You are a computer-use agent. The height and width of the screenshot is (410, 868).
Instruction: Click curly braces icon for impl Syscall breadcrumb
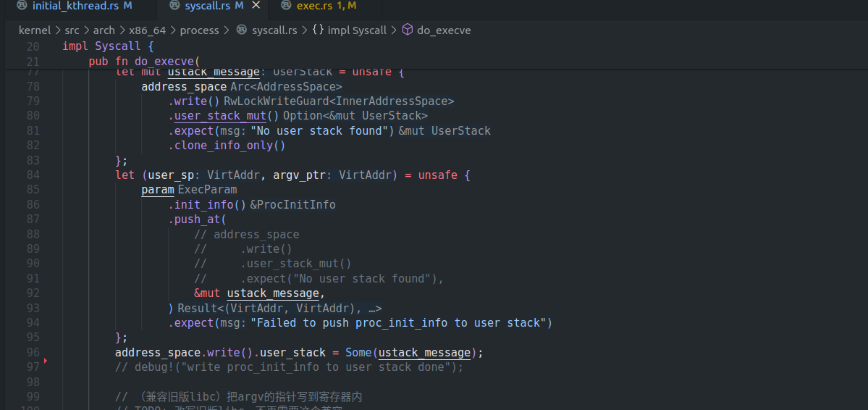pos(318,30)
